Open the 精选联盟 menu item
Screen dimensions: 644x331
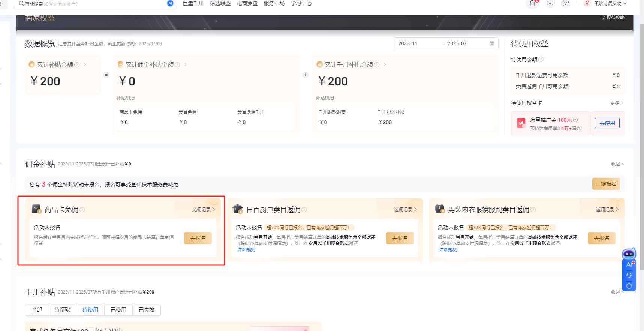[220, 3]
